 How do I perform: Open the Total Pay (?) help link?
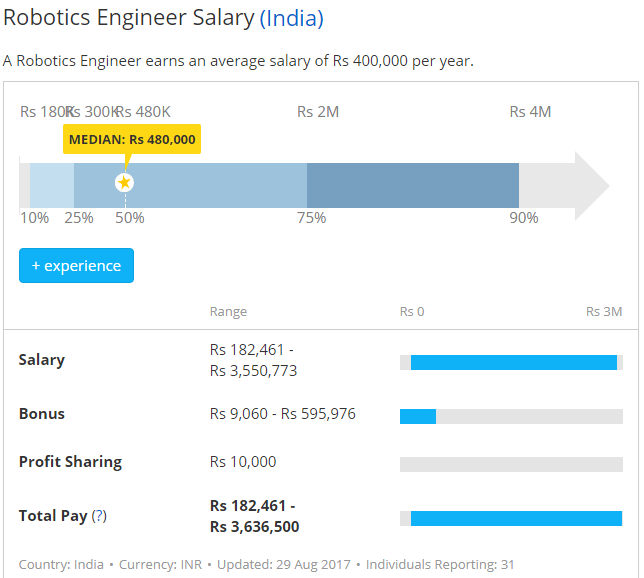pyautogui.click(x=99, y=516)
